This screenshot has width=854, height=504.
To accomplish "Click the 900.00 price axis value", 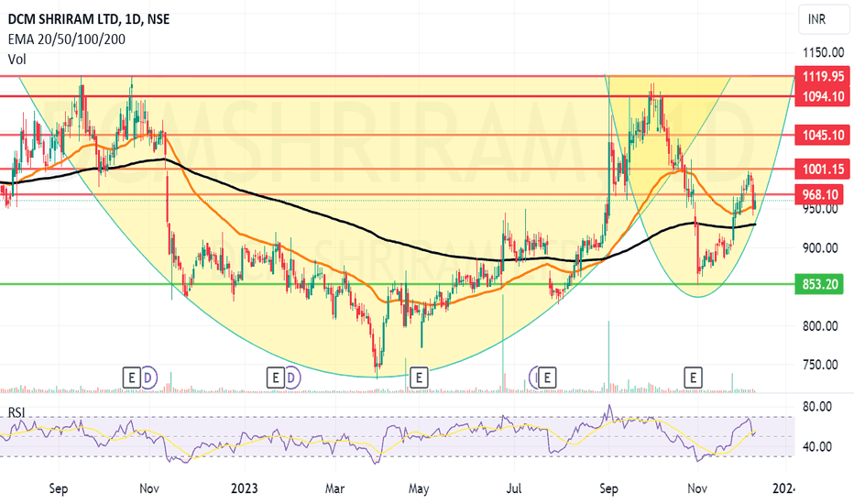I will click(820, 248).
